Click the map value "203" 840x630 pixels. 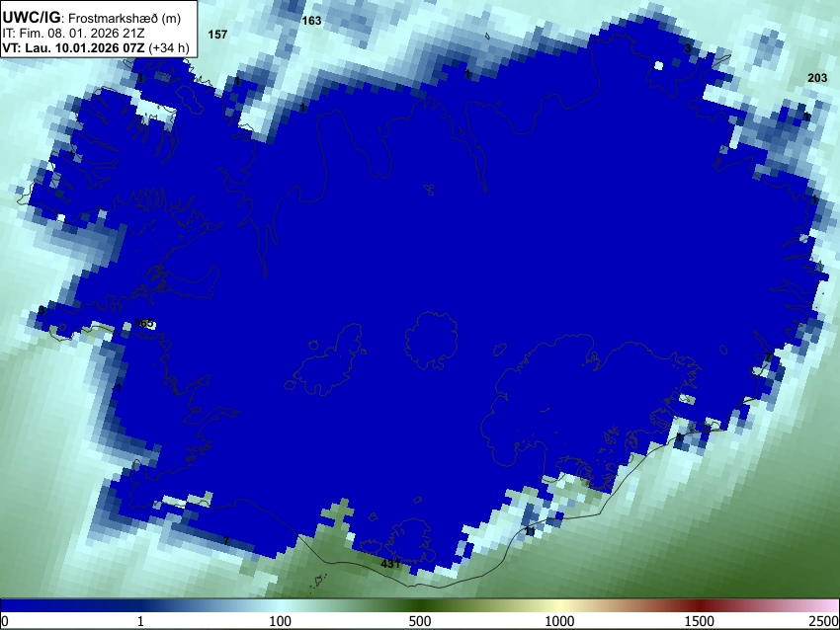(x=817, y=78)
